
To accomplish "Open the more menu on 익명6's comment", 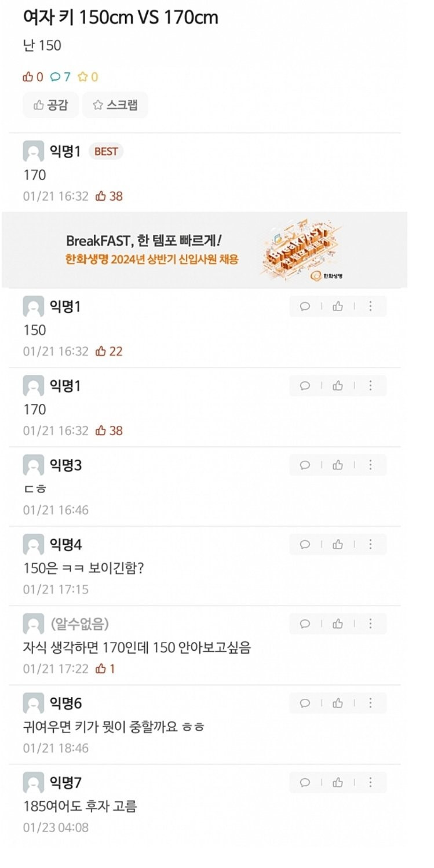I will point(370,703).
